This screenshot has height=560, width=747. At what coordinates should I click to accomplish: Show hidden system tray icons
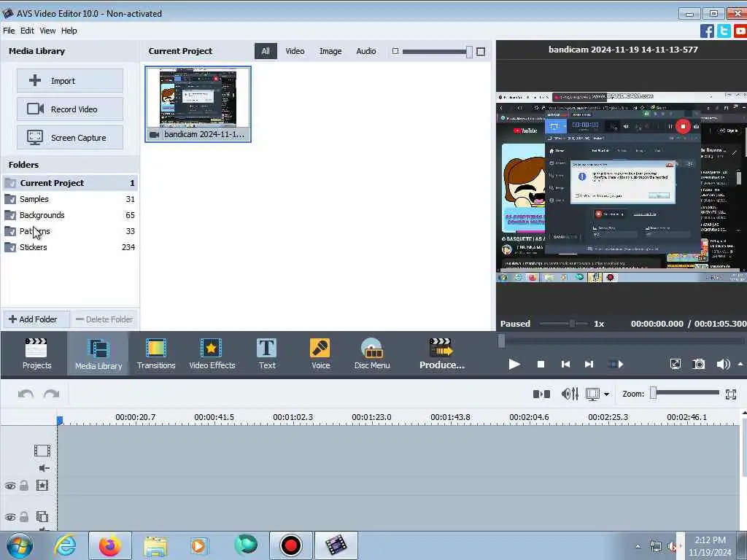point(638,546)
